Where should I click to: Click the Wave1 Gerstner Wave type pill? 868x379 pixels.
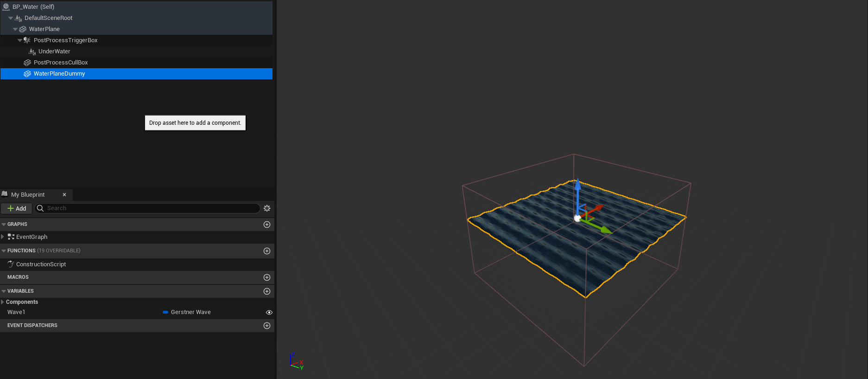coord(165,312)
